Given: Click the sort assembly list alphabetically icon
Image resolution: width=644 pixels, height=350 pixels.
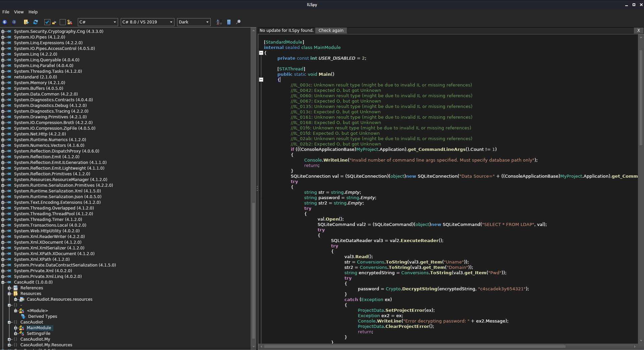Looking at the screenshot, I should click(219, 22).
